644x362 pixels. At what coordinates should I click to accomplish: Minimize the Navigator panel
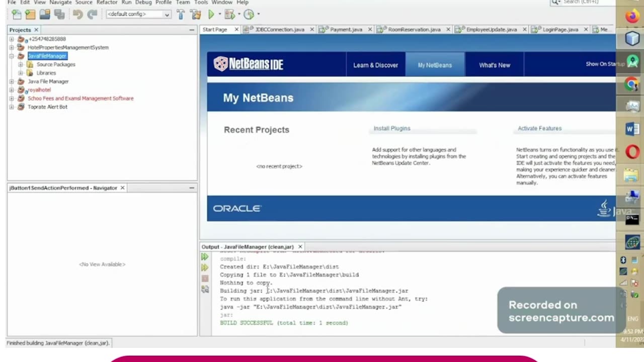point(192,188)
